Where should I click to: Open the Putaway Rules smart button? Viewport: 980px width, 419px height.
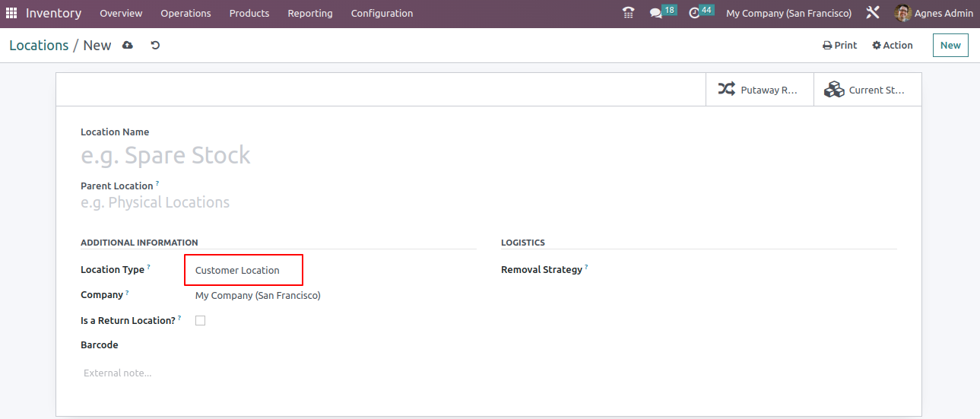click(x=760, y=90)
